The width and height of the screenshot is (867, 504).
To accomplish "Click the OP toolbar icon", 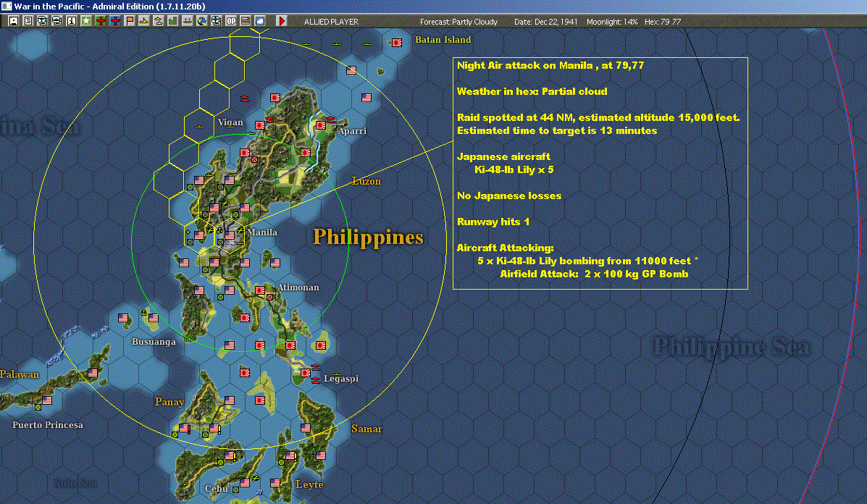I will point(230,21).
